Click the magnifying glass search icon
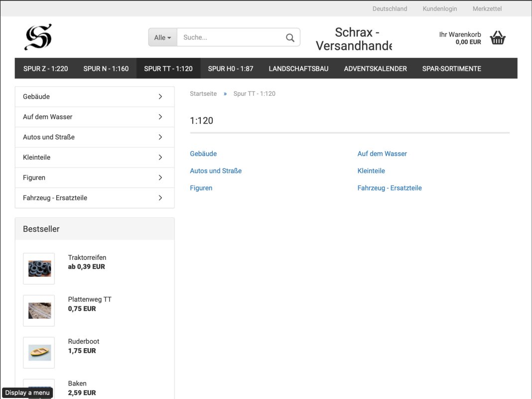532x399 pixels. 290,37
